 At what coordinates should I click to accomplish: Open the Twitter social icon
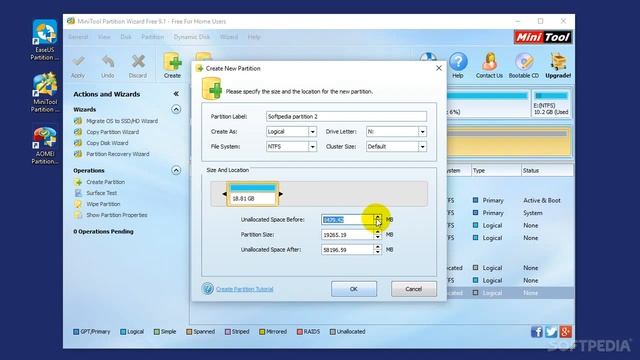pyautogui.click(x=551, y=332)
